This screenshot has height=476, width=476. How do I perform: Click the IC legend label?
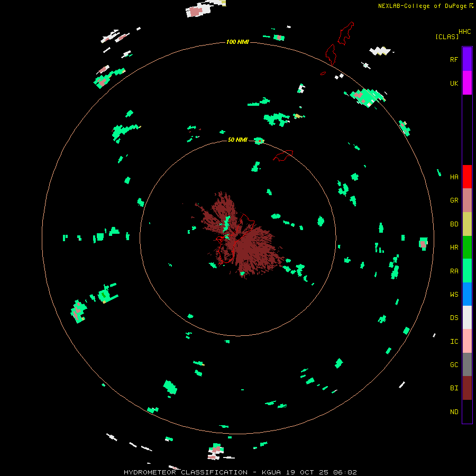454,342
